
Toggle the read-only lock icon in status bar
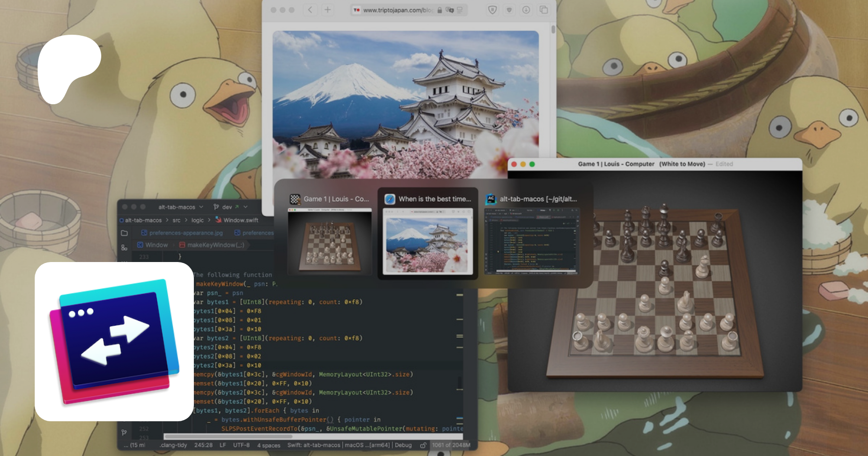coord(423,445)
